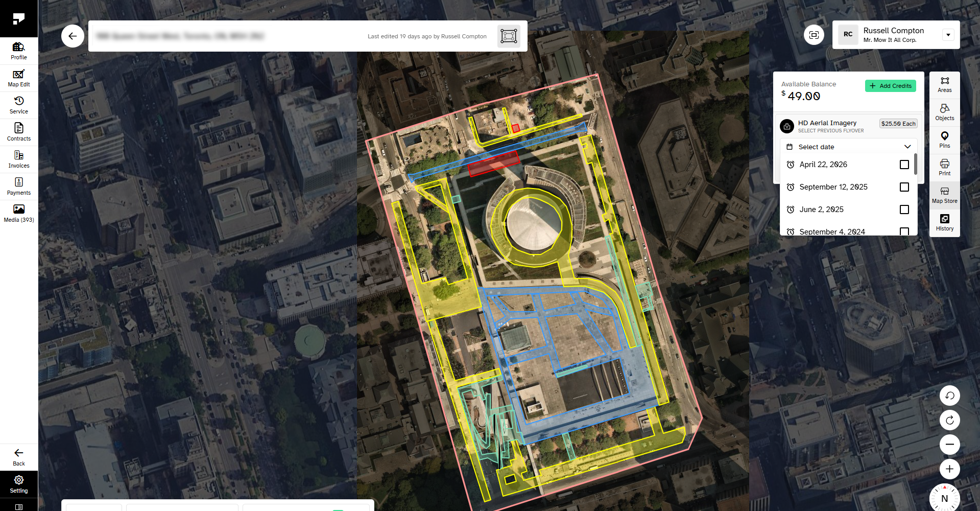This screenshot has height=511, width=980.
Task: Click the boundary frame icon in address bar
Action: [x=509, y=36]
